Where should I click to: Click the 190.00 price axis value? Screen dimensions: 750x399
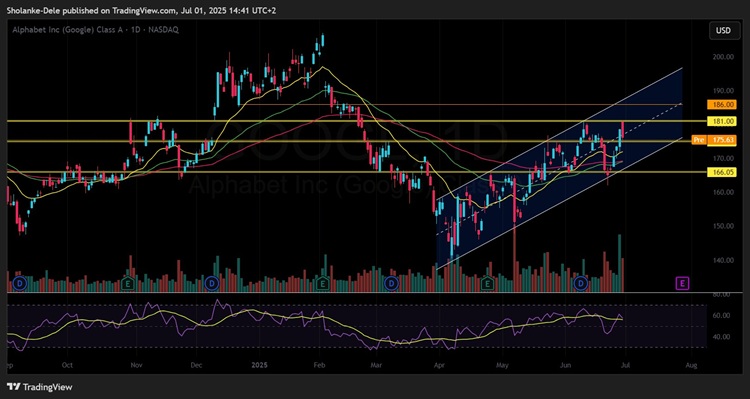[x=723, y=90]
